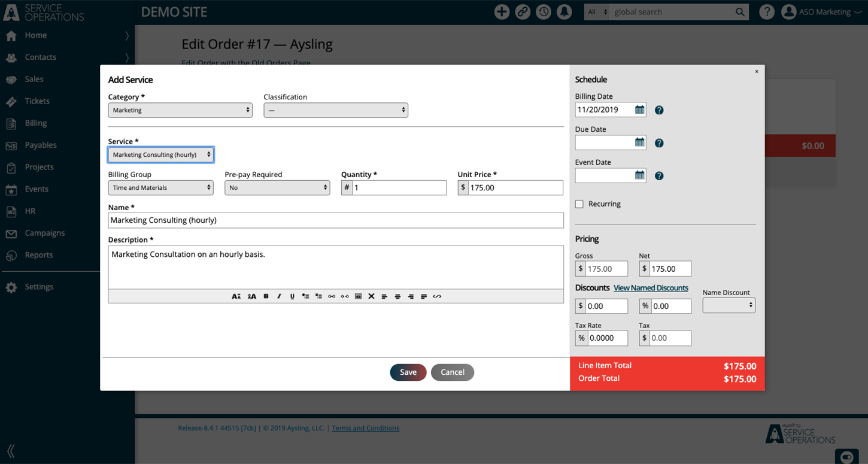Show help for Due Date
The height and width of the screenshot is (464, 868).
(x=659, y=143)
